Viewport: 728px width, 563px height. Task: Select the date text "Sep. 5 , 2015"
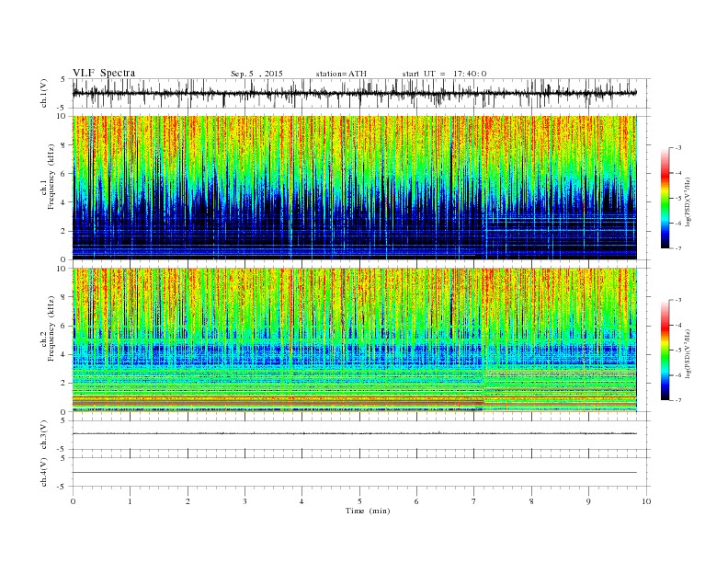point(256,74)
